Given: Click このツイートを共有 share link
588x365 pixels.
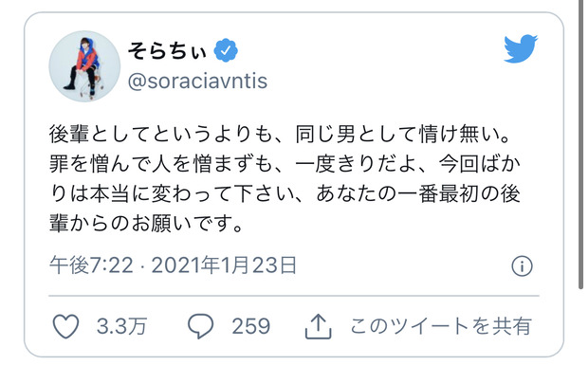Looking at the screenshot, I should coord(441,326).
